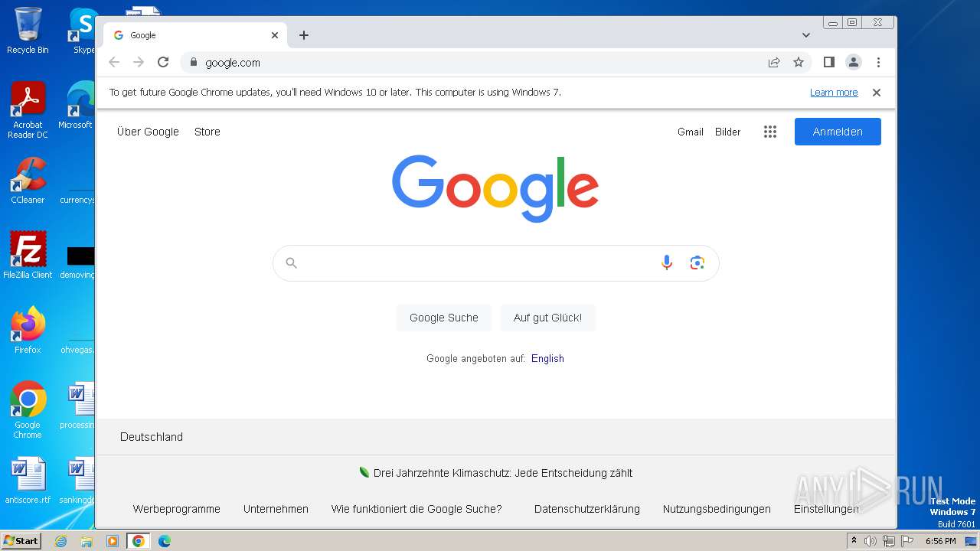This screenshot has width=980, height=551.
Task: Bookmark this page with the star icon
Action: click(799, 62)
